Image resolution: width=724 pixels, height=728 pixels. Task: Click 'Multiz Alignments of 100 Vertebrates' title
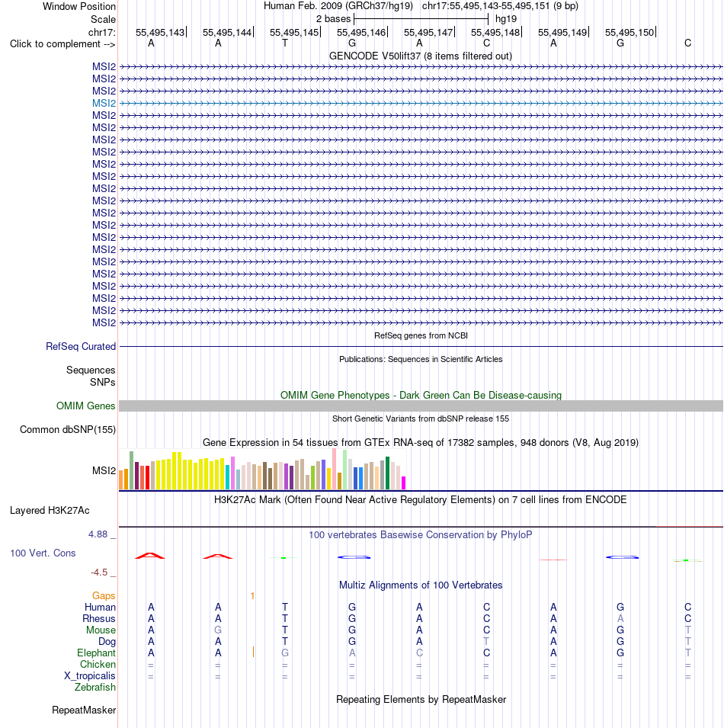tap(421, 585)
